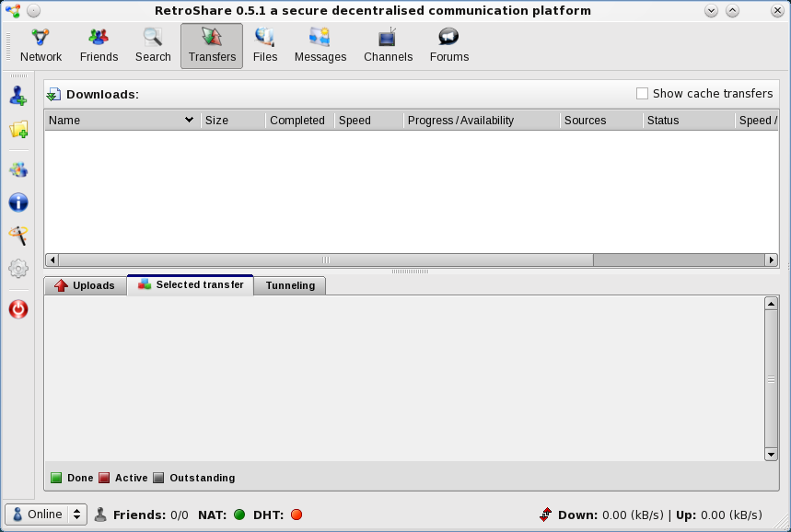This screenshot has height=532, width=791.
Task: Open the Friends page
Action: (99, 46)
